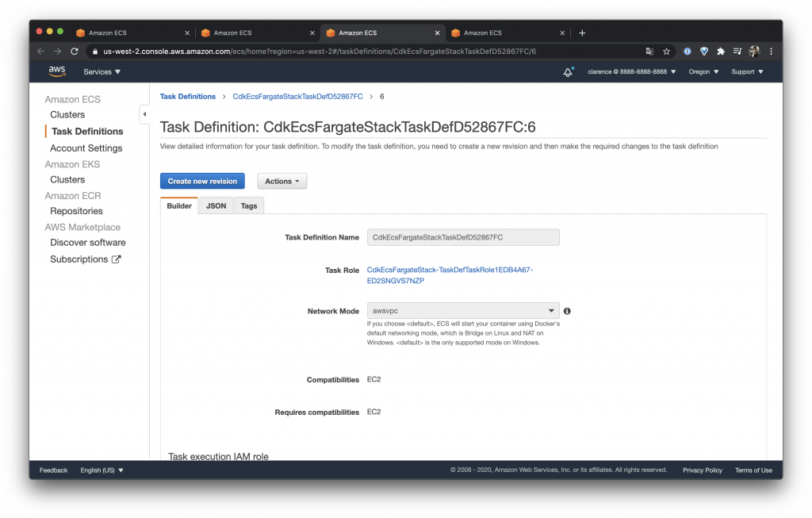Viewport: 812px width, 518px height.
Task: Open the Network Mode awsvpc dropdown
Action: pos(463,311)
